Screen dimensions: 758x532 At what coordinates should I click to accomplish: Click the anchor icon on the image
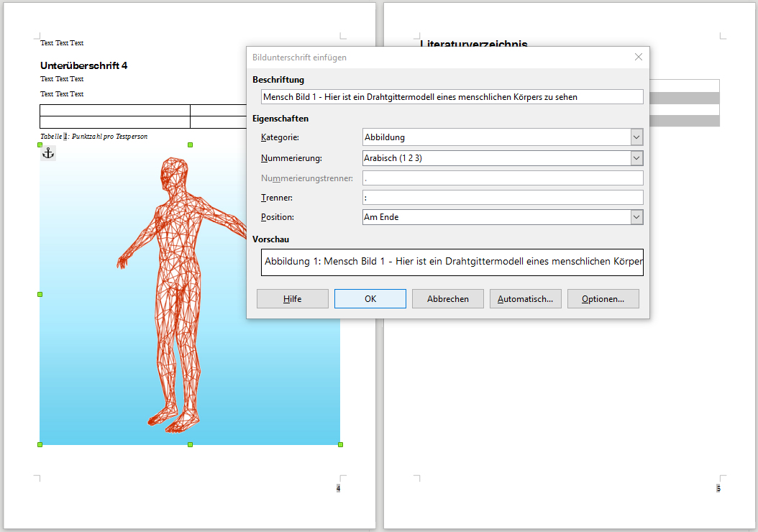pyautogui.click(x=48, y=152)
